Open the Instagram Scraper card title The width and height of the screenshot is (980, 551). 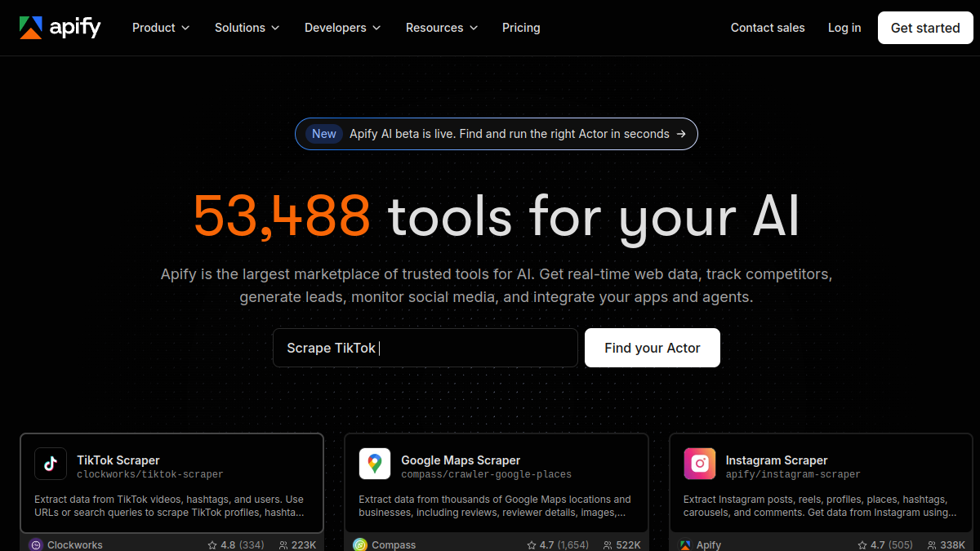(777, 460)
